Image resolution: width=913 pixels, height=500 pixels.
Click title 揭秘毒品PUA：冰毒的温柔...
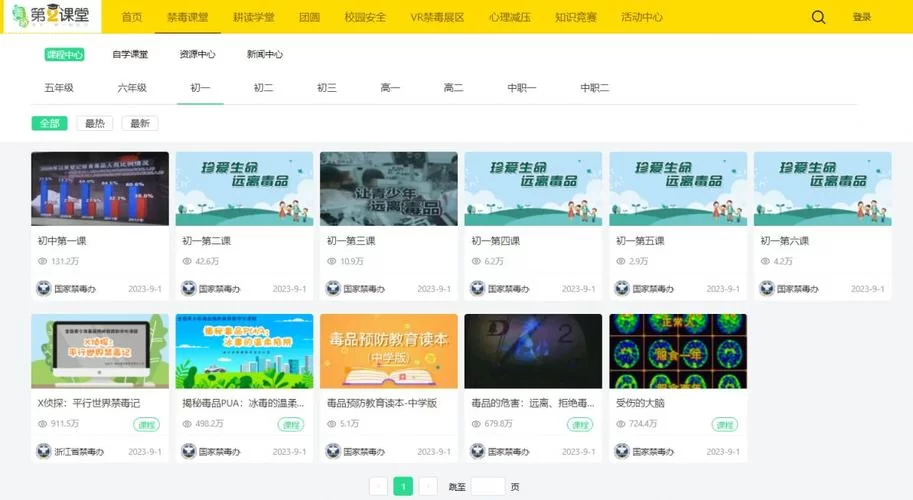(243, 403)
